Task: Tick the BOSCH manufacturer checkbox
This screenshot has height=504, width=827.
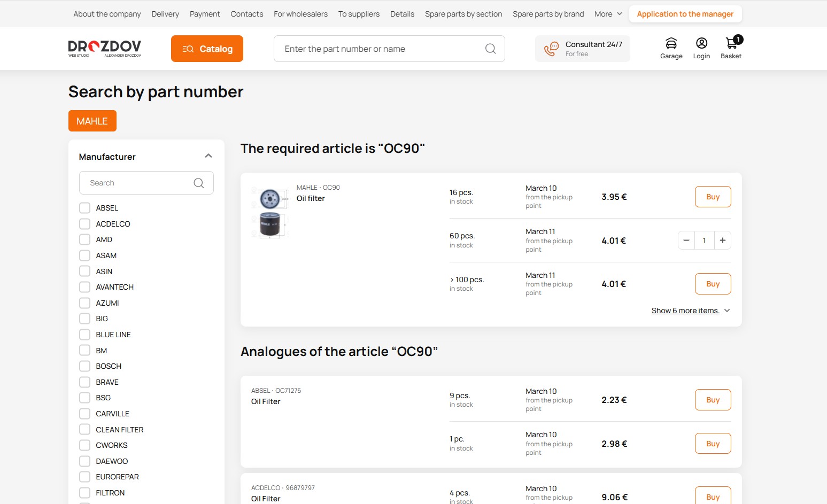Action: click(84, 366)
